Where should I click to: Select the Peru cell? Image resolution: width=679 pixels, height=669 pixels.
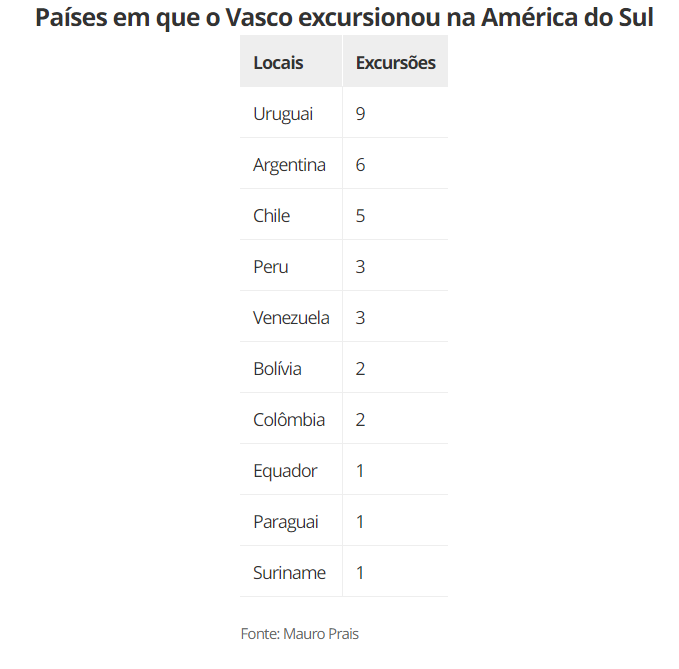point(271,267)
